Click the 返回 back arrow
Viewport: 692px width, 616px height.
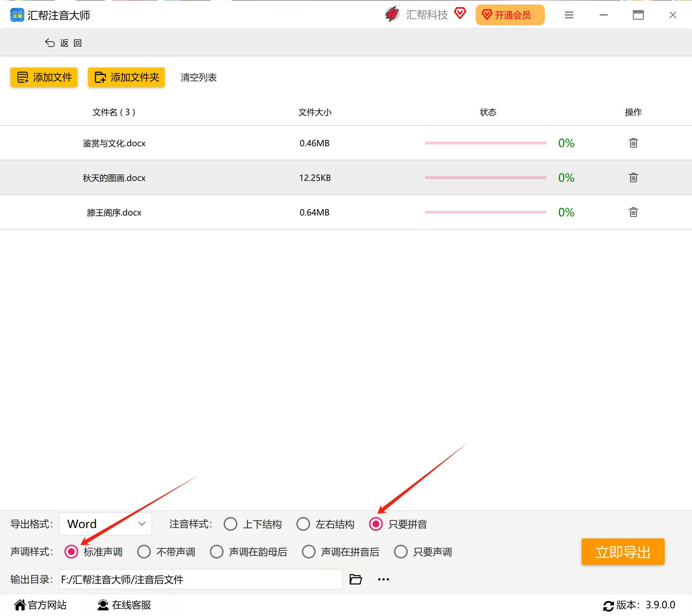pyautogui.click(x=50, y=43)
